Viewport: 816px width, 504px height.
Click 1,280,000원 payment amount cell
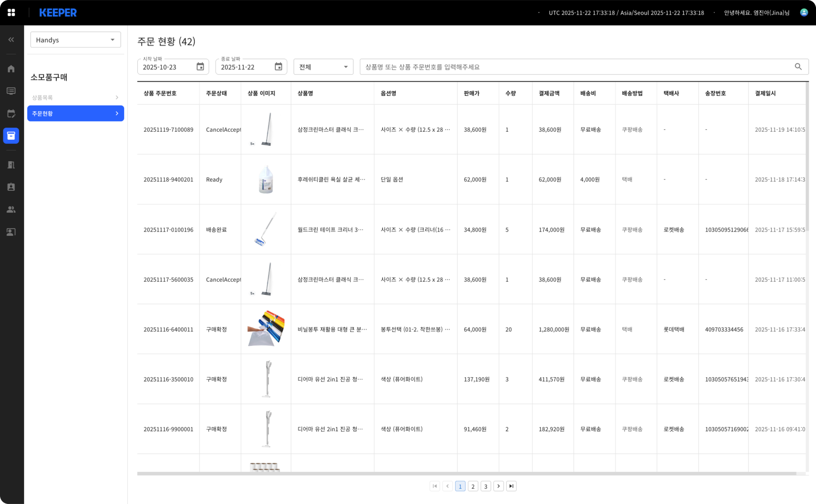(x=554, y=329)
